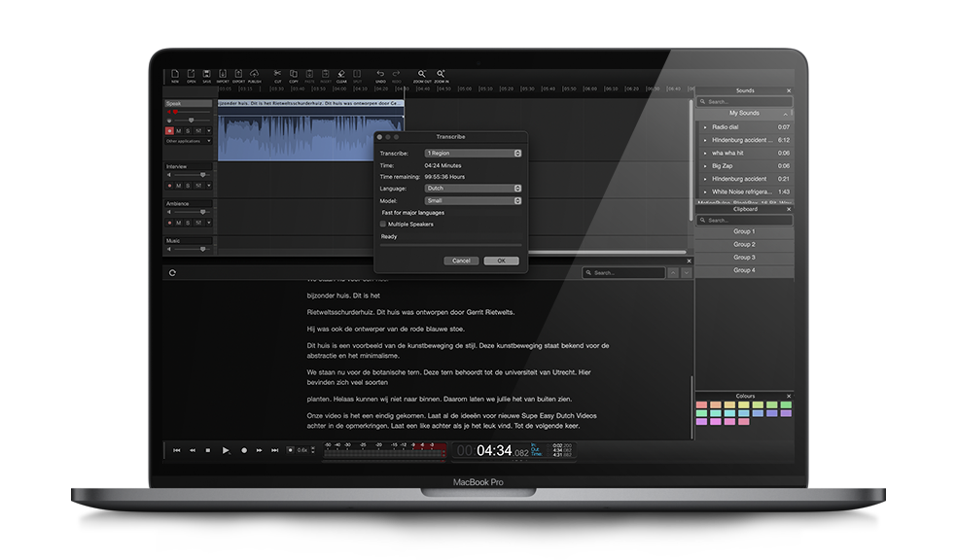Click the Export icon in the toolbar

238,74
